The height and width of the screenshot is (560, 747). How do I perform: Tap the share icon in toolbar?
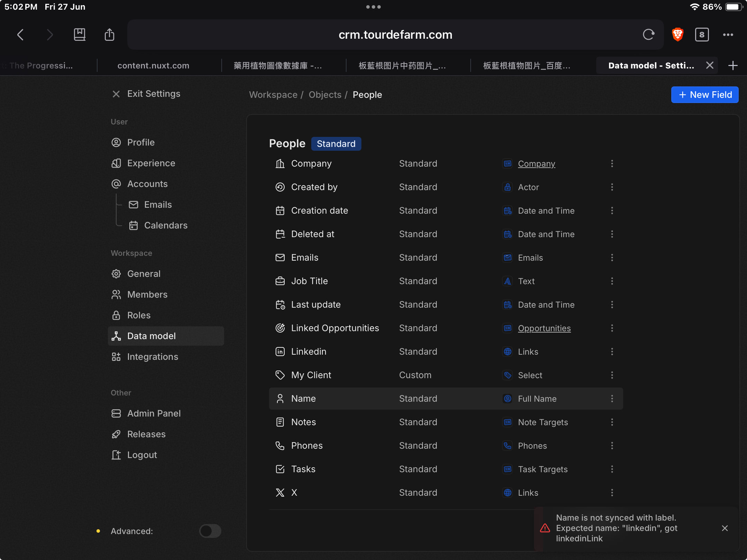(x=109, y=35)
